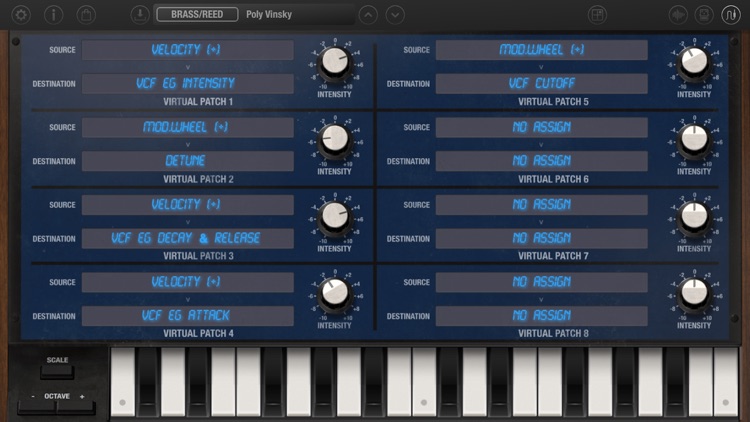
Task: Open Virtual Patch 7 source NO ASSIGN field
Action: [x=541, y=205]
